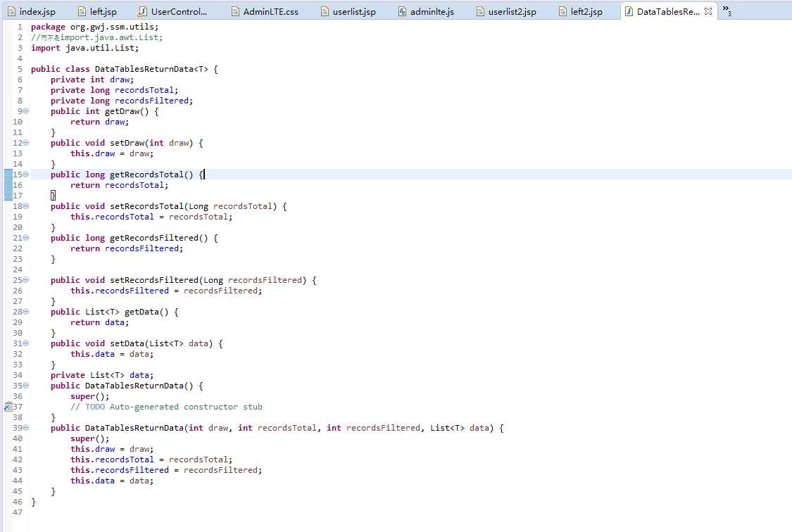Collapse the setRecordsTotal method fold
The width and height of the screenshot is (792, 532).
(x=26, y=206)
